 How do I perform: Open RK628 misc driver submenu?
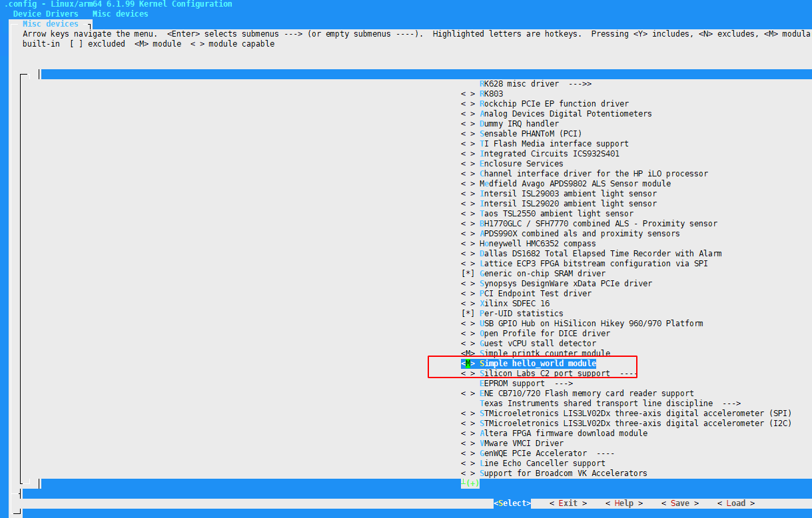point(536,84)
